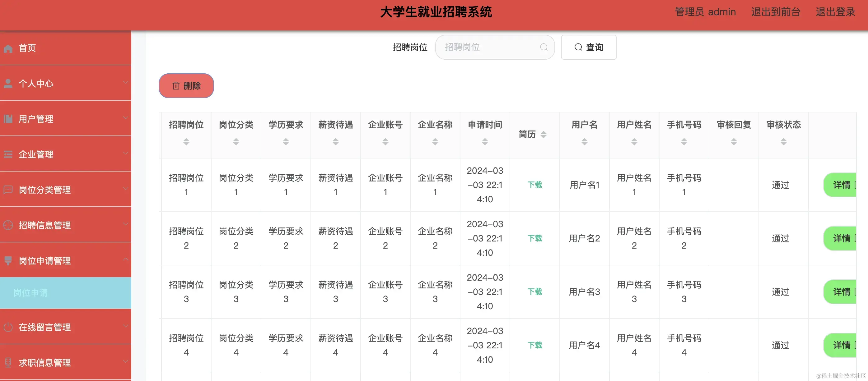This screenshot has height=381, width=868.
Task: Open the 岗位申请 submenu item
Action: (x=30, y=293)
